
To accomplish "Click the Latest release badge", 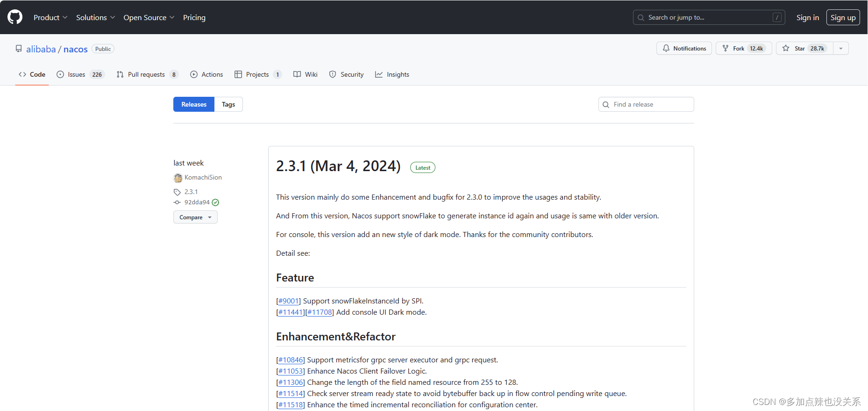I will pyautogui.click(x=423, y=167).
